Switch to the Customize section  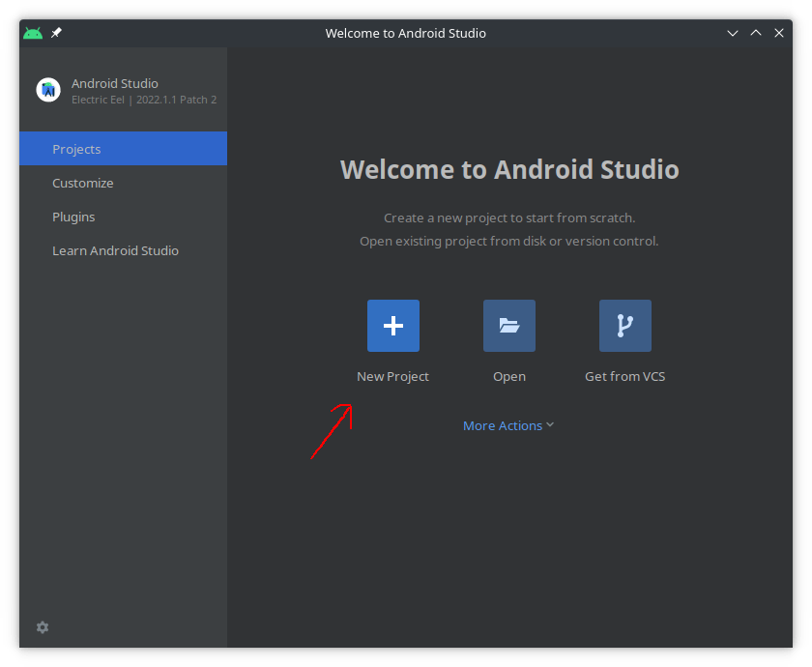tap(83, 183)
